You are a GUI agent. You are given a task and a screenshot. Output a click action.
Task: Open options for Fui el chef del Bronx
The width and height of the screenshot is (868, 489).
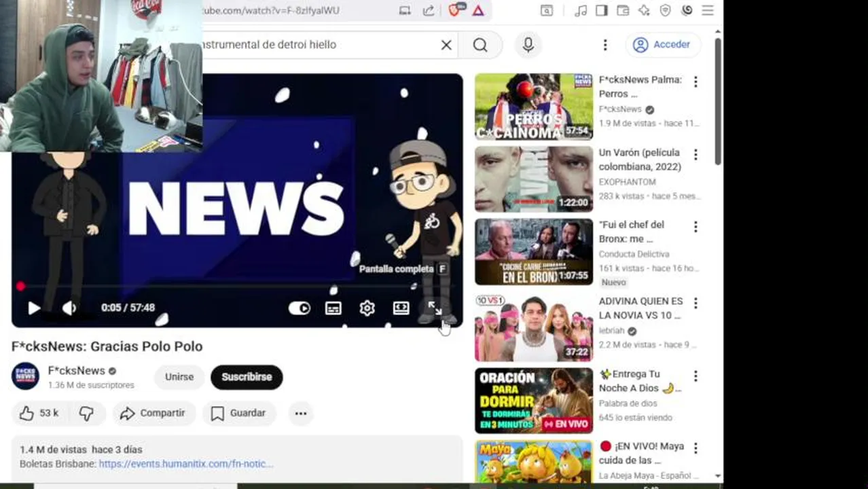tap(695, 226)
